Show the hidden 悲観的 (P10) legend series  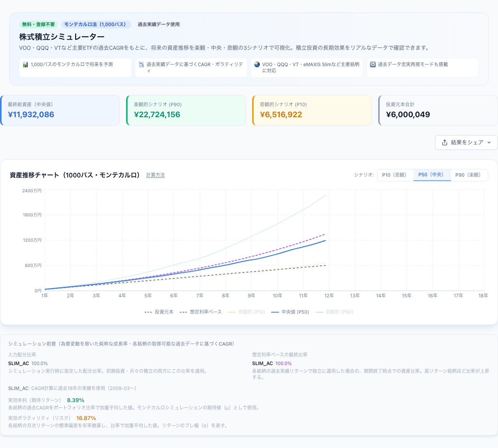coord(247,312)
